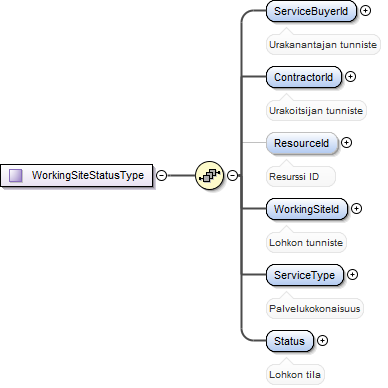The height and width of the screenshot is (388, 388).
Task: Click the Palvelukokonaisuus annotation bubble
Action: pos(315,308)
